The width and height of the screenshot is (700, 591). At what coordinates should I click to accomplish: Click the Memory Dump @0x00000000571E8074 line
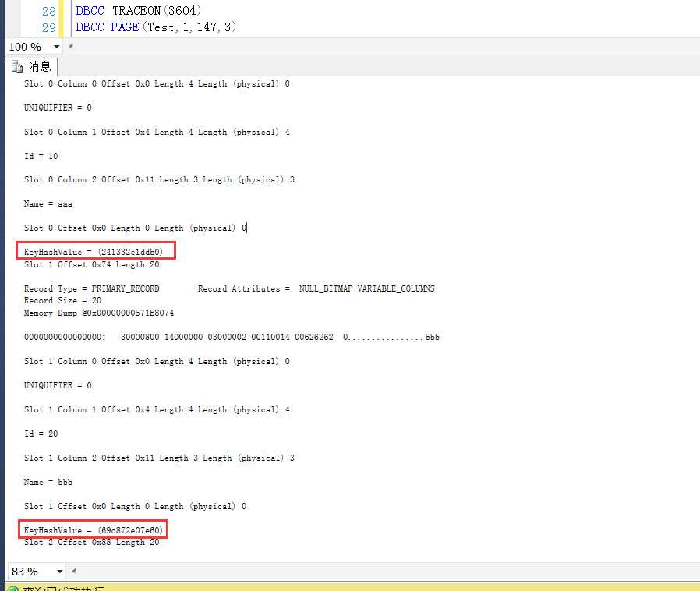click(99, 313)
